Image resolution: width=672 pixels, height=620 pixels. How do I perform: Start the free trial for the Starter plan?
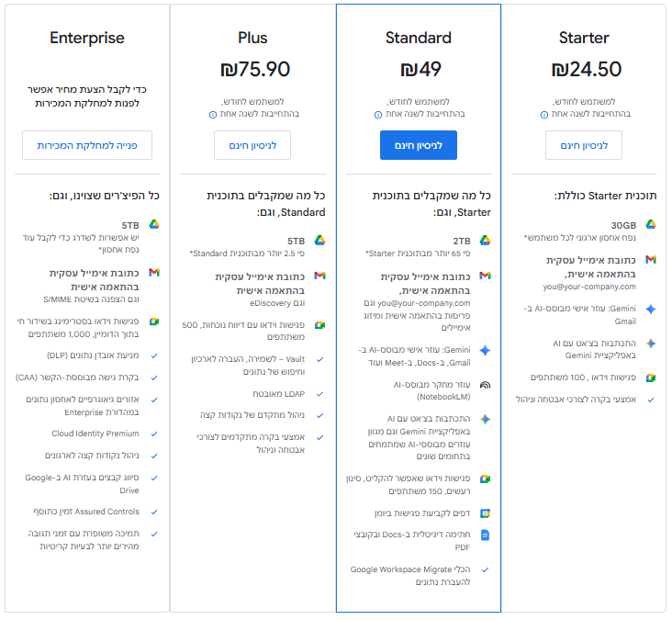583,145
